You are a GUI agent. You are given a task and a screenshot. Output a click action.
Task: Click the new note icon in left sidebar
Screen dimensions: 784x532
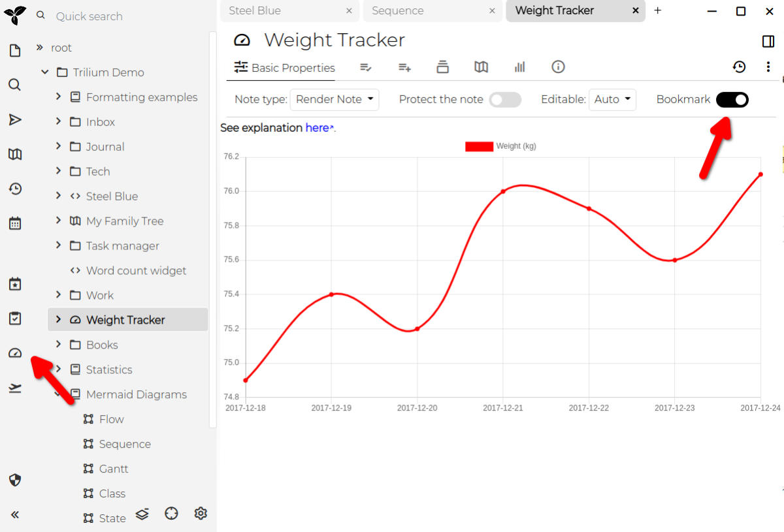point(14,51)
